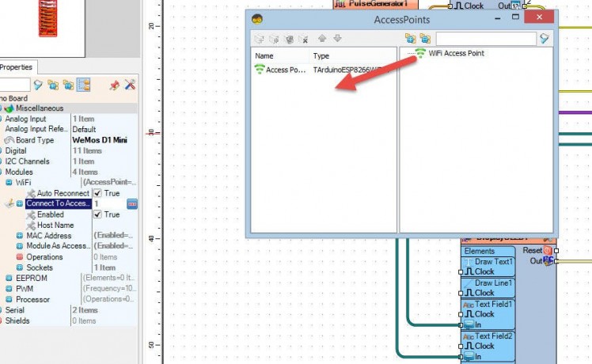The height and width of the screenshot is (364, 592).
Task: Click the filter funnel icon beside AccessPoints search box
Action: (x=545, y=39)
